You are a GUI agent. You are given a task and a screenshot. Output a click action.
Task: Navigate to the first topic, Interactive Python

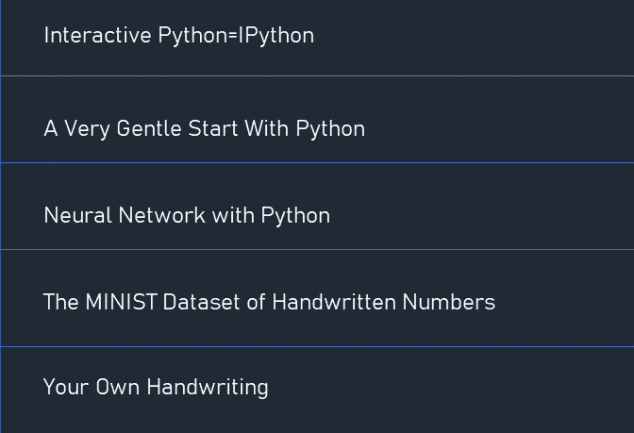click(x=178, y=36)
